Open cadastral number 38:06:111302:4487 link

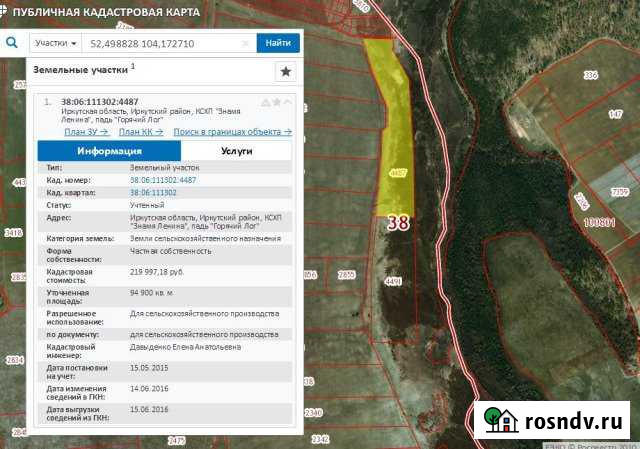click(163, 179)
